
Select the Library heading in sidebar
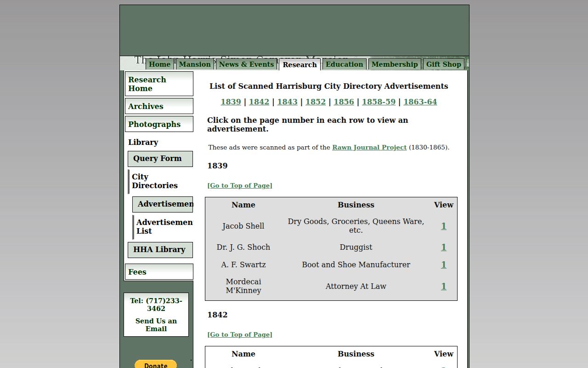[143, 143]
